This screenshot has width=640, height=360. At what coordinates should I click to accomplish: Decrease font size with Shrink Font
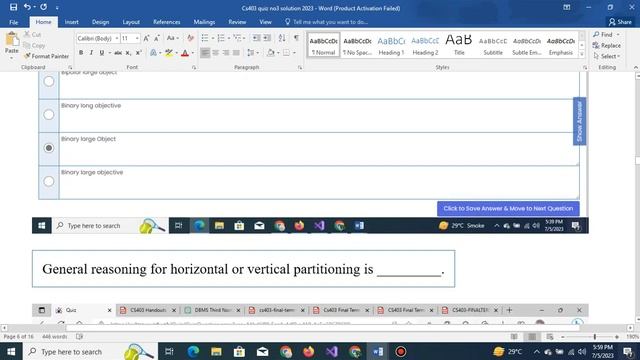click(x=157, y=38)
